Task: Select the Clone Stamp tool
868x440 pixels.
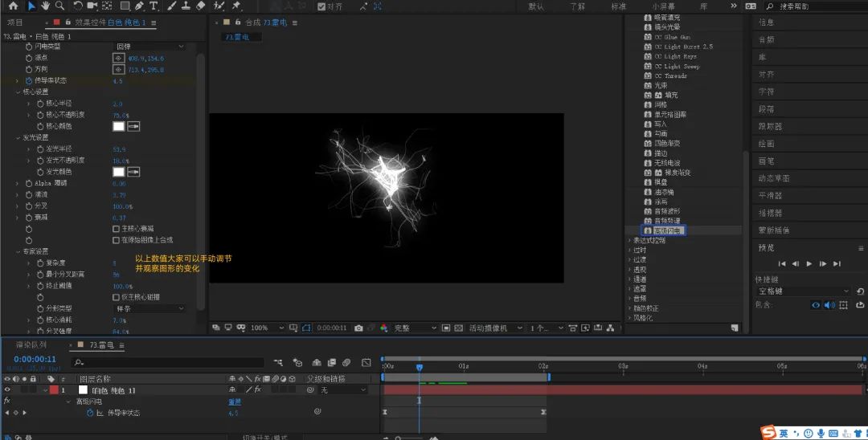Action: point(186,6)
